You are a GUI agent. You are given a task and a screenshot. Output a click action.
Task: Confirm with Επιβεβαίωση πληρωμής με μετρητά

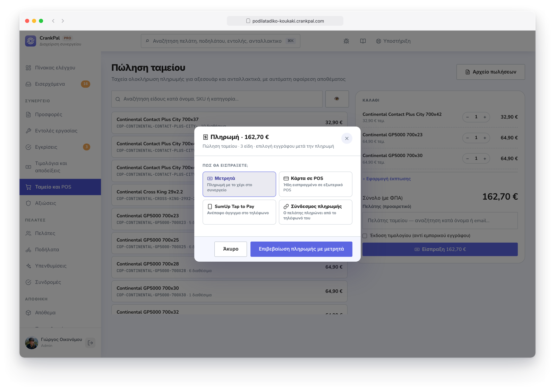click(301, 249)
